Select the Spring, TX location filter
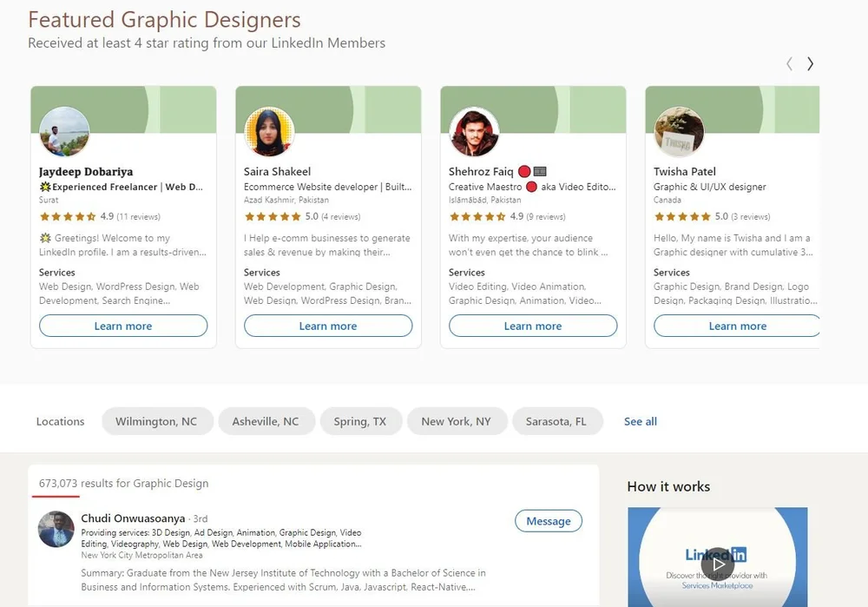Viewport: 868px width, 607px height. [x=360, y=421]
